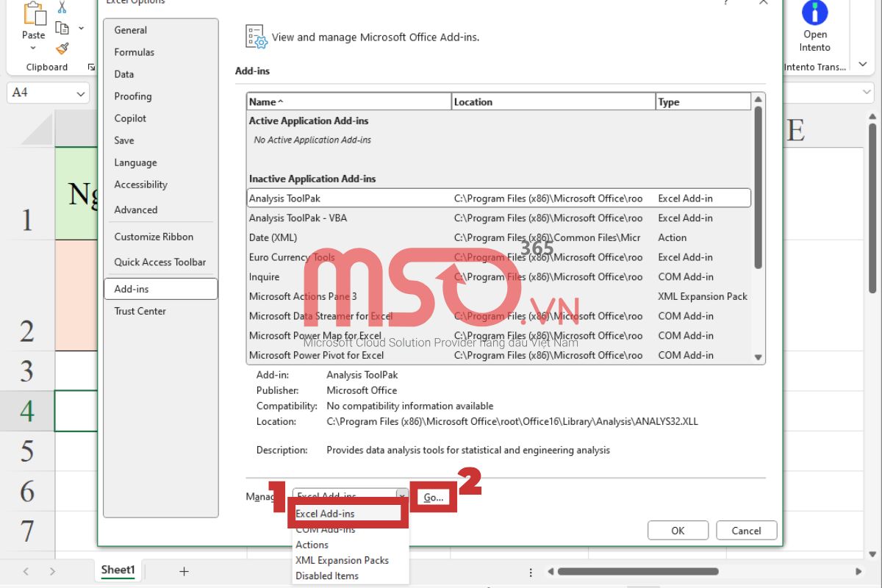Select Microsoft Power Map for Excel row
This screenshot has height=588, width=882.
499,336
